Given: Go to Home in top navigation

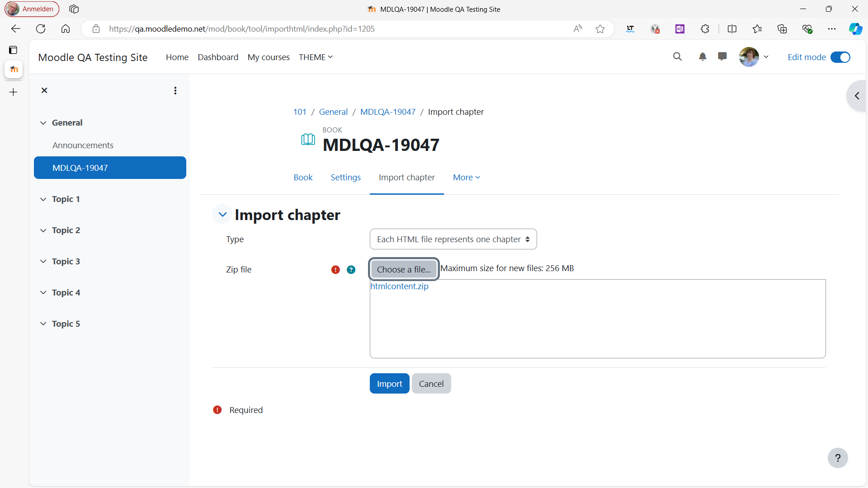Looking at the screenshot, I should point(177,57).
